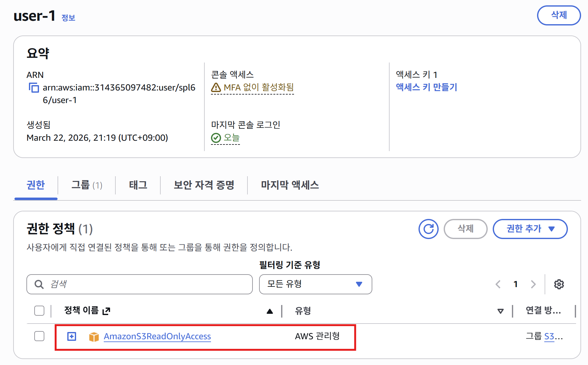Image resolution: width=588 pixels, height=365 pixels.
Task: Click the 액세스 키 만들기 link
Action: (x=426, y=88)
